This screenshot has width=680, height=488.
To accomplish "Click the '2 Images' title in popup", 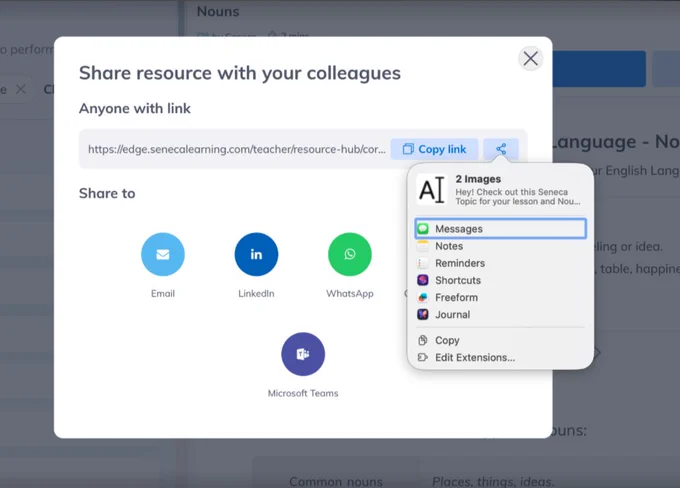I will (x=478, y=179).
